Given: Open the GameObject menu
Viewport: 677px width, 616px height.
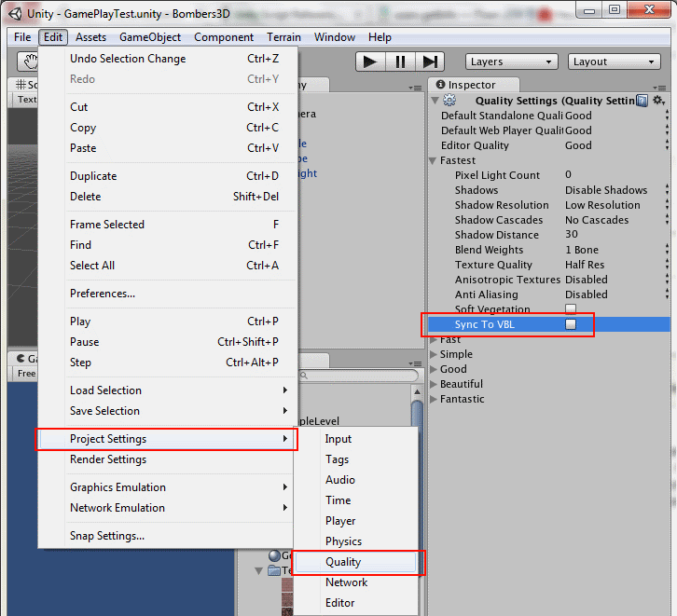Looking at the screenshot, I should click(150, 37).
